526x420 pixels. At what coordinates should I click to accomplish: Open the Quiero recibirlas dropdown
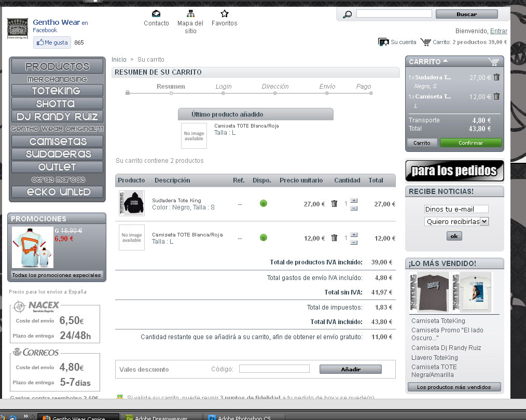coord(456,221)
